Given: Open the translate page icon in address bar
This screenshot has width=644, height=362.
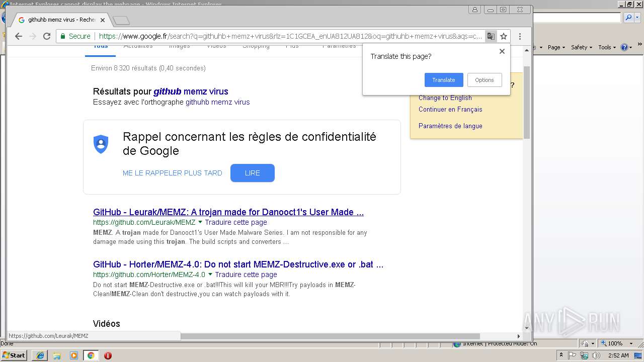Looking at the screenshot, I should [491, 36].
